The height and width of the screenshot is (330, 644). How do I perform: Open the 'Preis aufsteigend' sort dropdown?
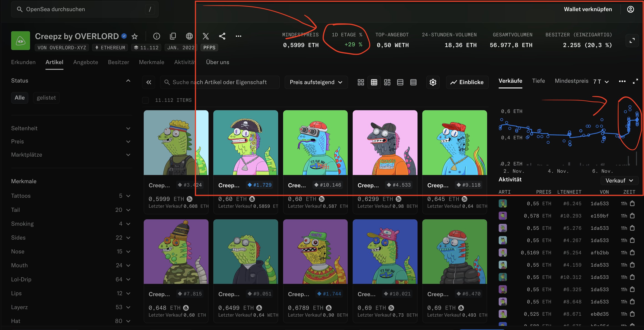(316, 82)
